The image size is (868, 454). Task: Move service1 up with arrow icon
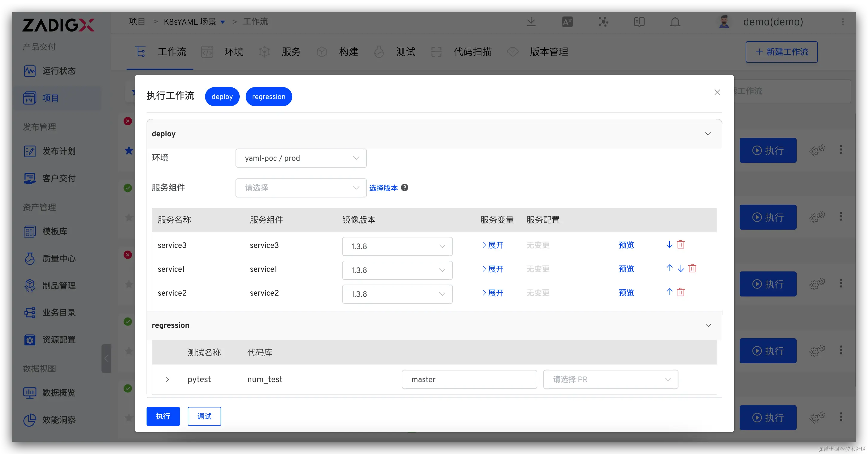[670, 268]
